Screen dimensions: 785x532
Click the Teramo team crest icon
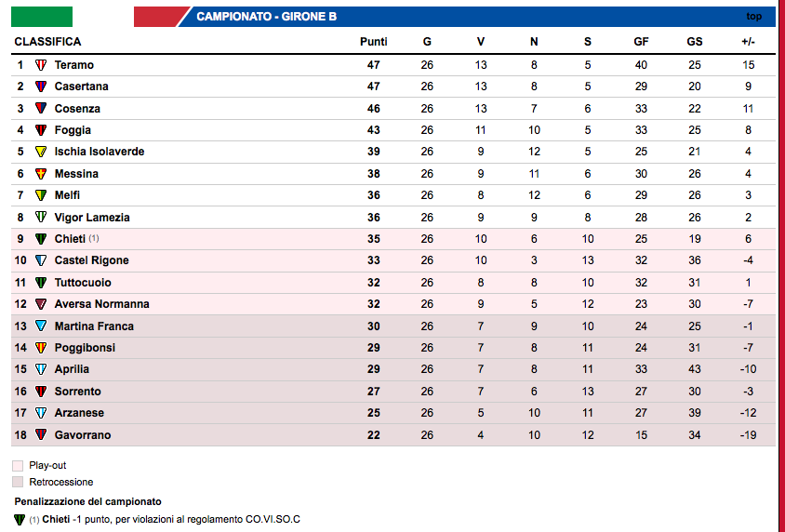tap(41, 65)
